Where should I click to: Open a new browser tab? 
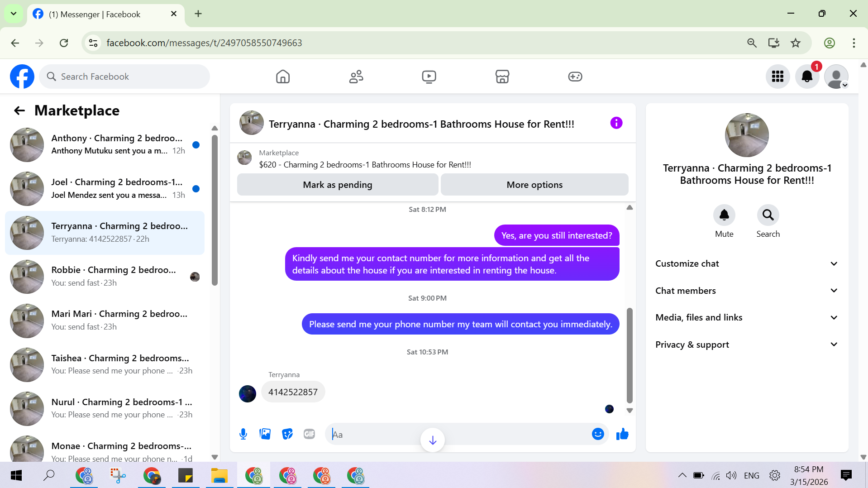tap(198, 14)
